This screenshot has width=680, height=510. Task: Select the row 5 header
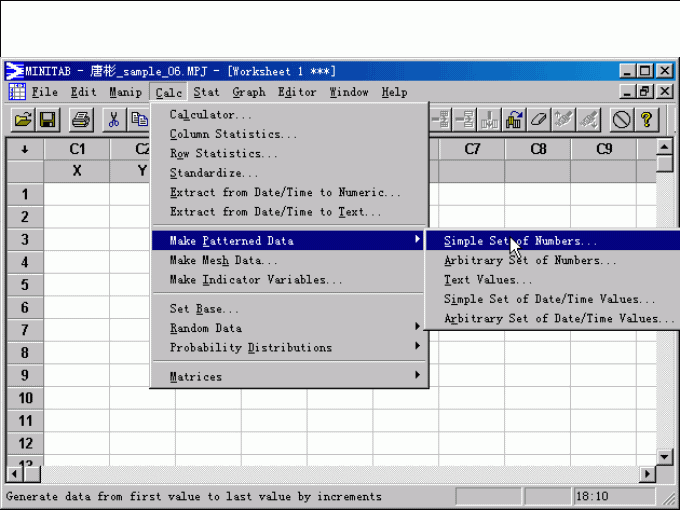pyautogui.click(x=25, y=284)
